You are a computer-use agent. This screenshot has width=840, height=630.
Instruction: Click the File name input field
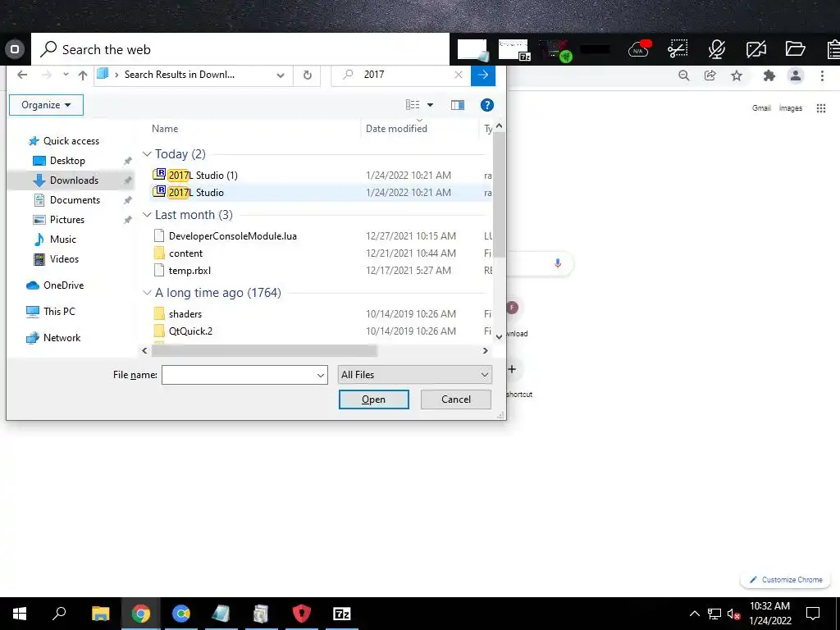[239, 375]
